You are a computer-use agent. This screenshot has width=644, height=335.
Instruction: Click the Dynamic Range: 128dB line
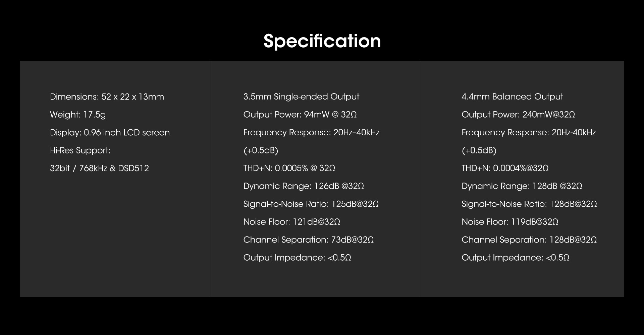pyautogui.click(x=522, y=186)
